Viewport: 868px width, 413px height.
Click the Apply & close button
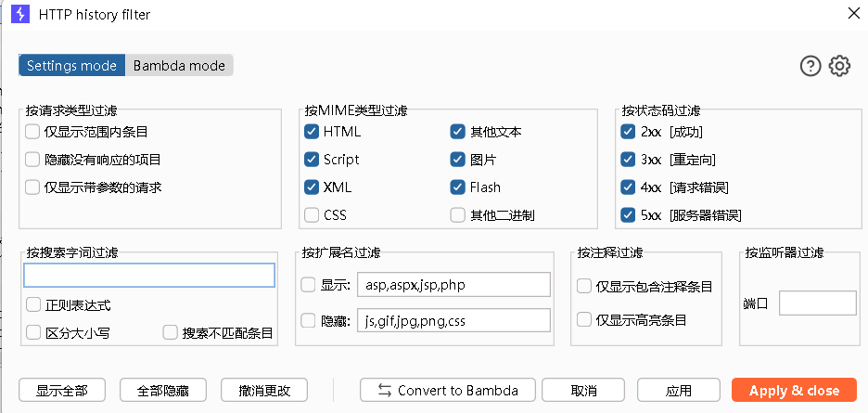pos(795,391)
